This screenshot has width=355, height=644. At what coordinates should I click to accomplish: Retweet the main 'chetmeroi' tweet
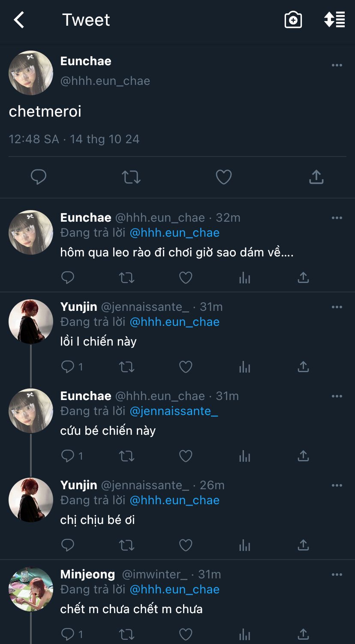pos(131,177)
